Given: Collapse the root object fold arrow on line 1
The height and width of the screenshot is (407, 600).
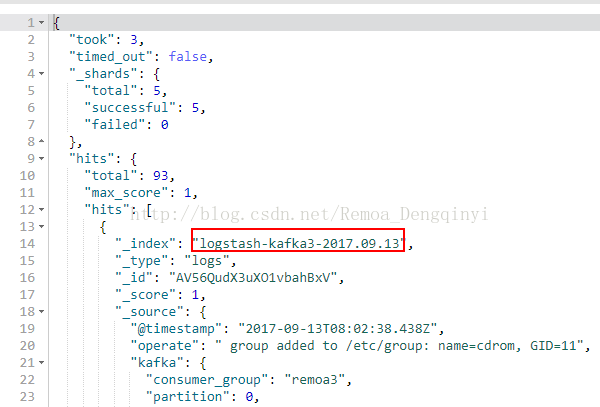Looking at the screenshot, I should 41,23.
